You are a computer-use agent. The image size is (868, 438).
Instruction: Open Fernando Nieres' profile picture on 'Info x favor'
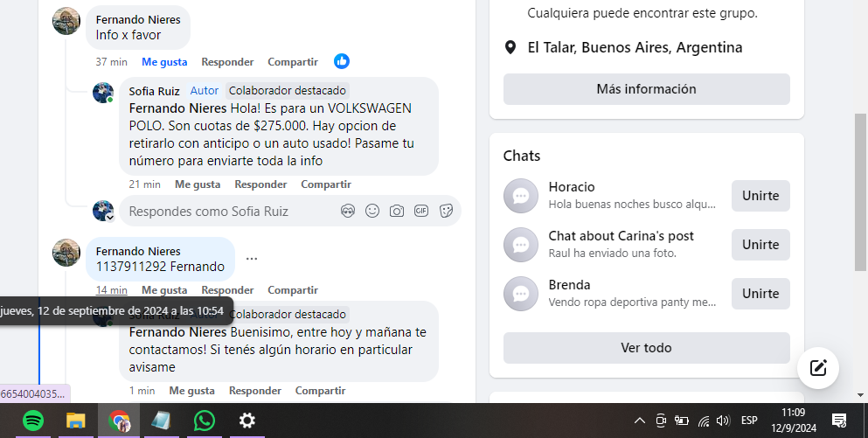66,21
